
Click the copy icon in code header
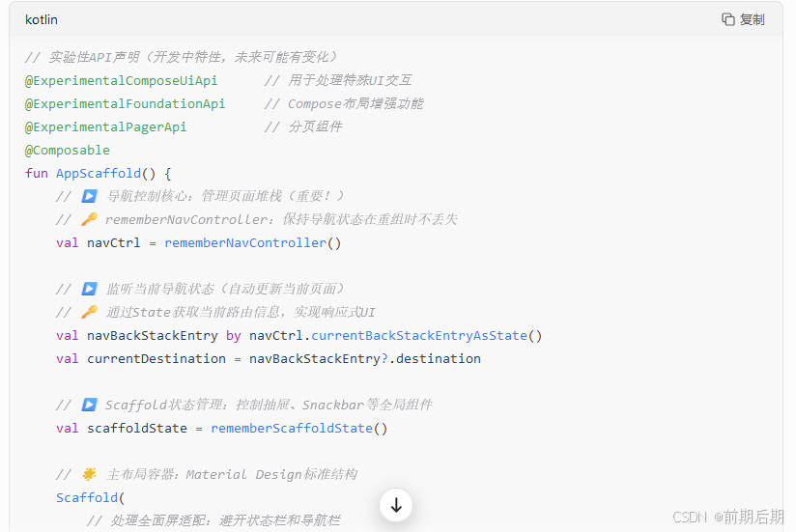(x=728, y=19)
